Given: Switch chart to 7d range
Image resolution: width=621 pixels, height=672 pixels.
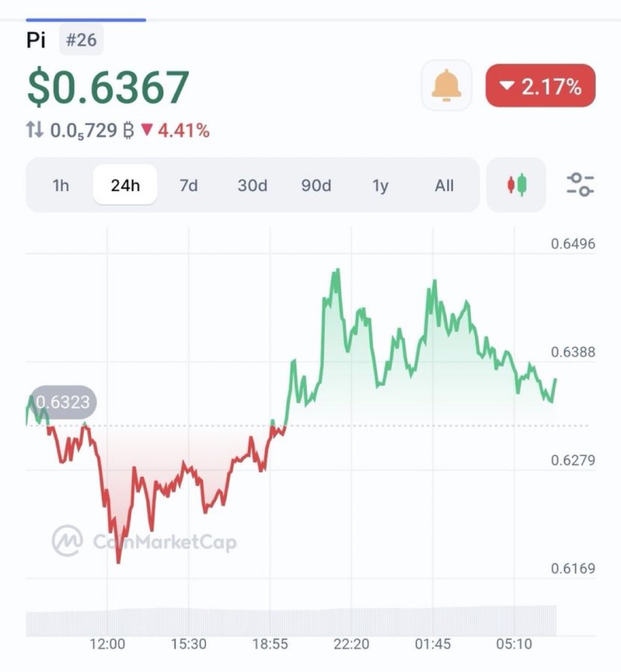Looking at the screenshot, I should tap(188, 186).
